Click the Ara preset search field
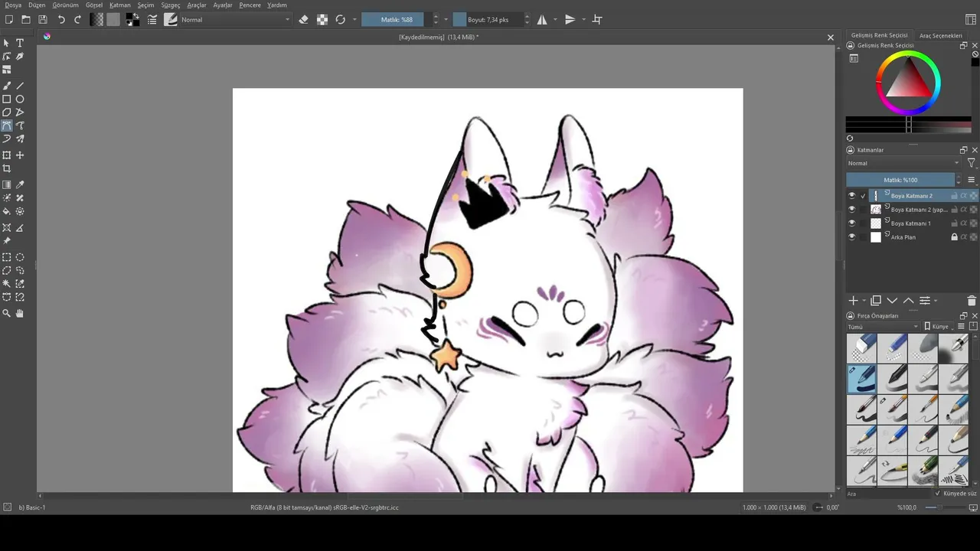Screen dimensions: 980x551 coord(888,494)
